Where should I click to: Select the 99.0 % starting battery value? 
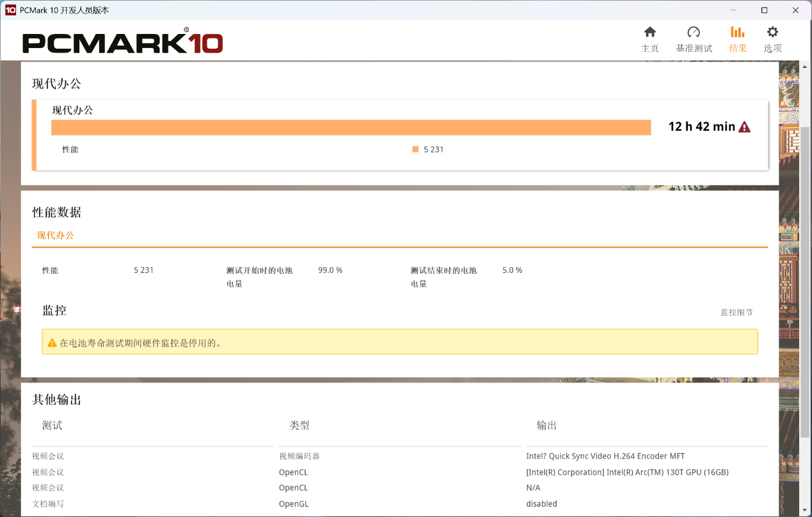pyautogui.click(x=330, y=270)
